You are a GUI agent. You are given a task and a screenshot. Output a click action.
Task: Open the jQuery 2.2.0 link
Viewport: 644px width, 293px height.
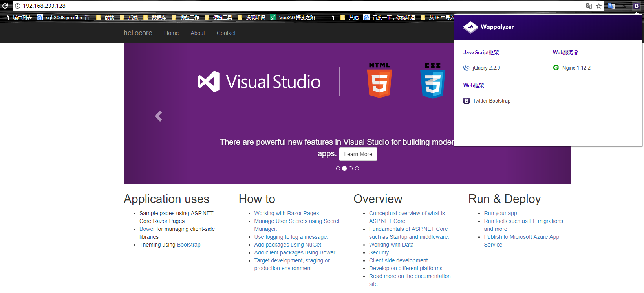486,68
